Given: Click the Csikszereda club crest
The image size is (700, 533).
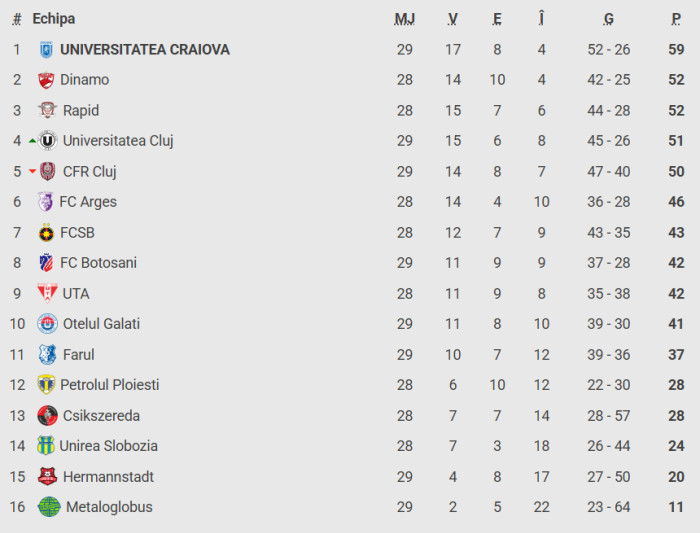Looking at the screenshot, I should point(47,416).
